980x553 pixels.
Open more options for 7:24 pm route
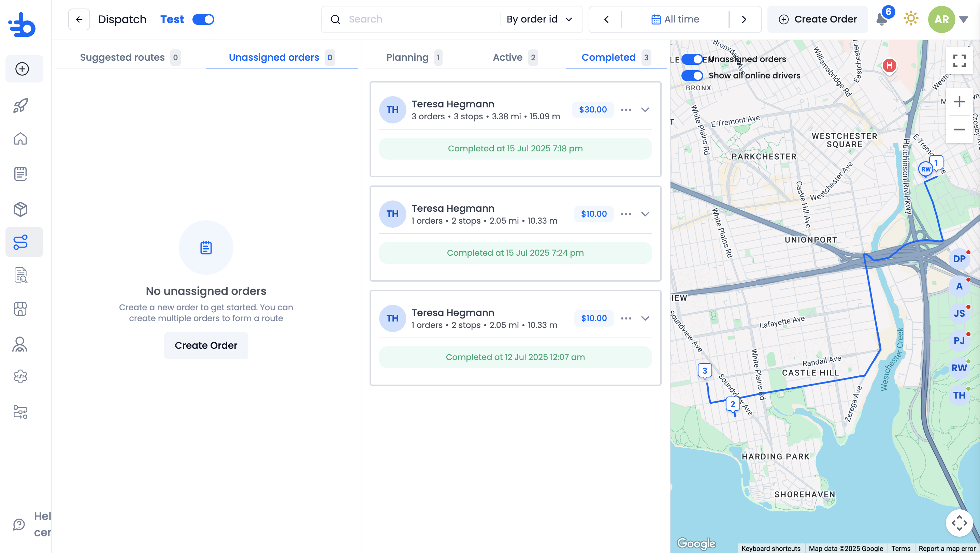(x=626, y=214)
